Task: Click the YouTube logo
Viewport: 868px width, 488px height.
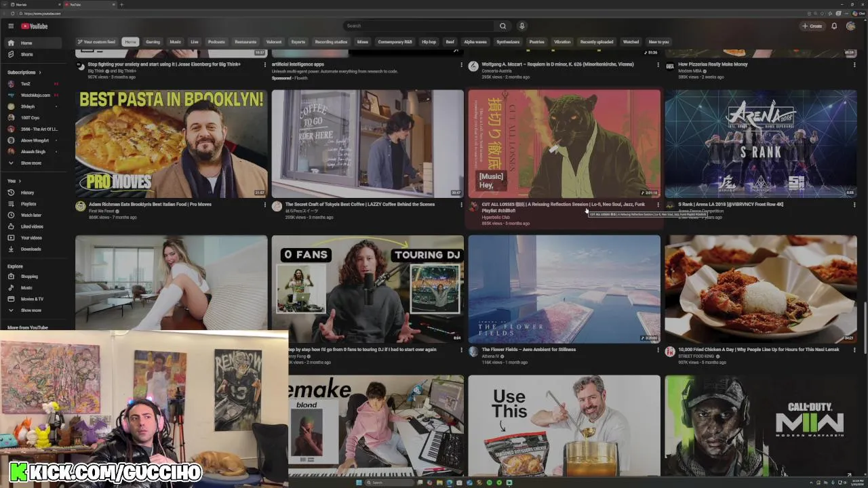Action: (34, 26)
